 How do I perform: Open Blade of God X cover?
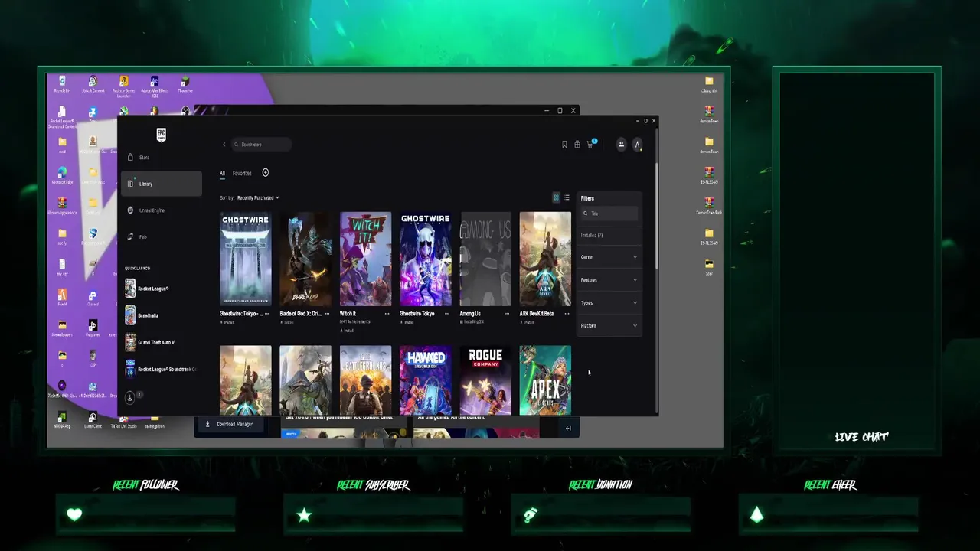pyautogui.click(x=305, y=259)
